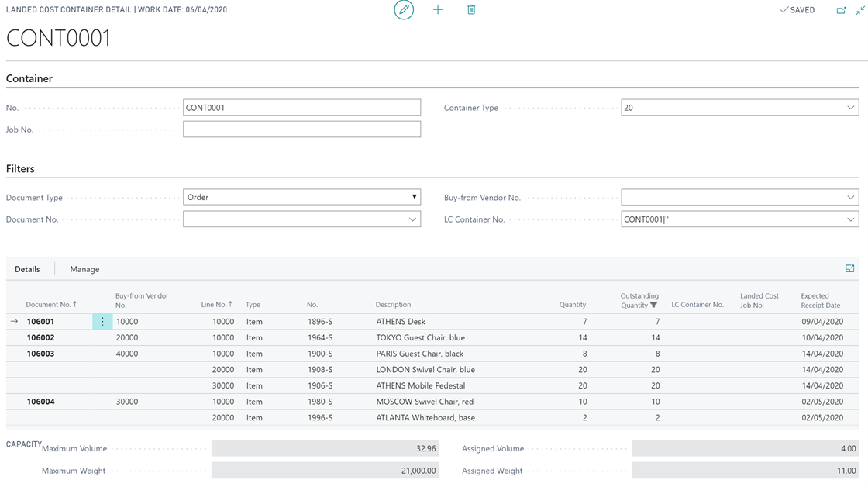
Task: Collapse the Filters section heading
Action: pos(20,168)
